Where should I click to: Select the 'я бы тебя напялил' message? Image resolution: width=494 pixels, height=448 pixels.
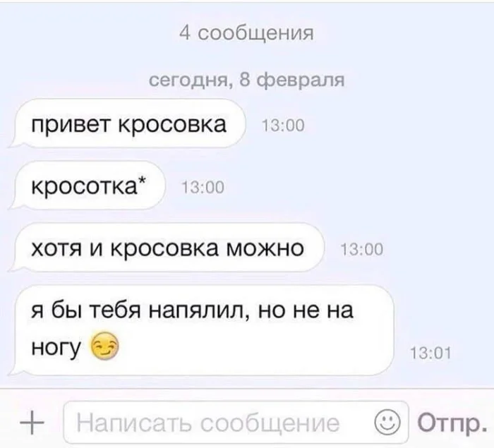click(202, 330)
